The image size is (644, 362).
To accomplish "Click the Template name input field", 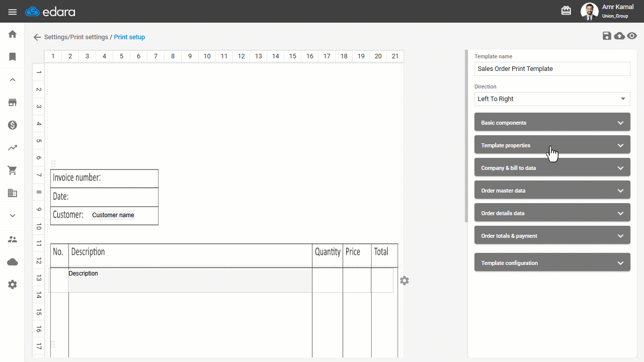I will point(552,69).
